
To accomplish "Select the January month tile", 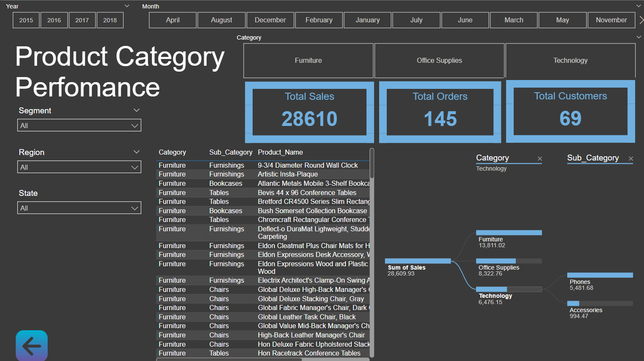I will [x=368, y=20].
